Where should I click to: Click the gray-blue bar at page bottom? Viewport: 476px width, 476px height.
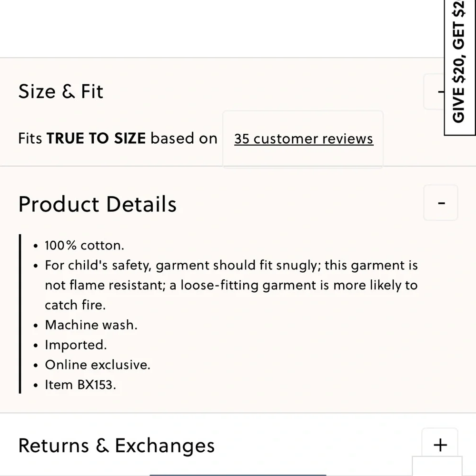coord(238,475)
